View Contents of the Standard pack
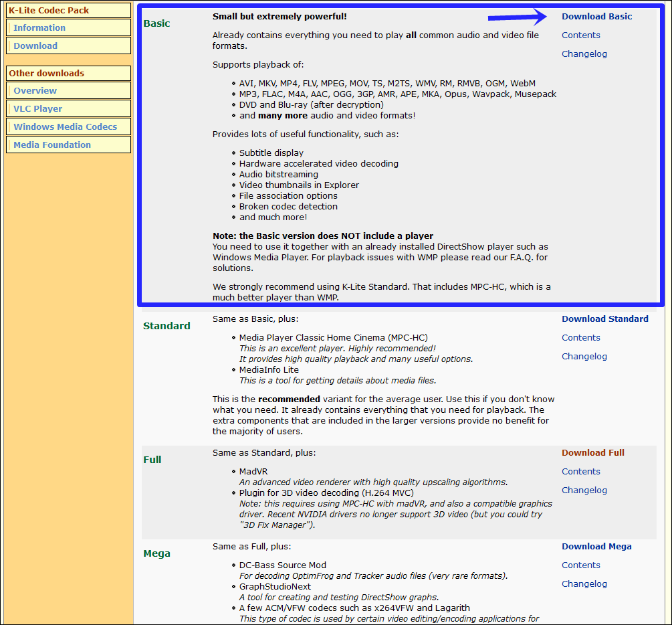The height and width of the screenshot is (625, 672). pos(580,338)
